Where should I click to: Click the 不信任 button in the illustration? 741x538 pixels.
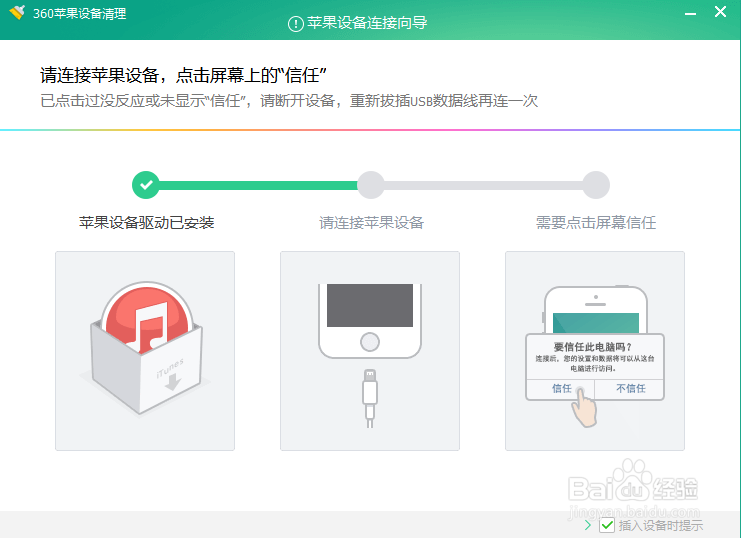pyautogui.click(x=630, y=389)
